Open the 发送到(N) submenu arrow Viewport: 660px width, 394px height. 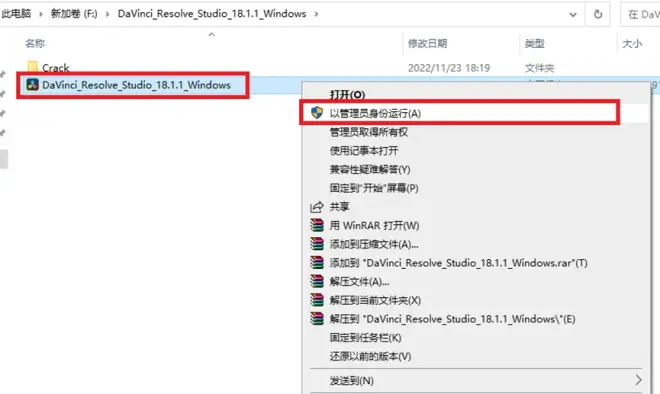pos(638,380)
